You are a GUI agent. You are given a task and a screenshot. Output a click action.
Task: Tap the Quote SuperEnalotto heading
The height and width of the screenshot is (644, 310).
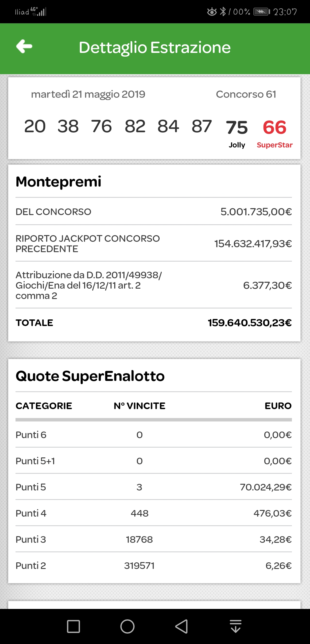click(x=90, y=376)
